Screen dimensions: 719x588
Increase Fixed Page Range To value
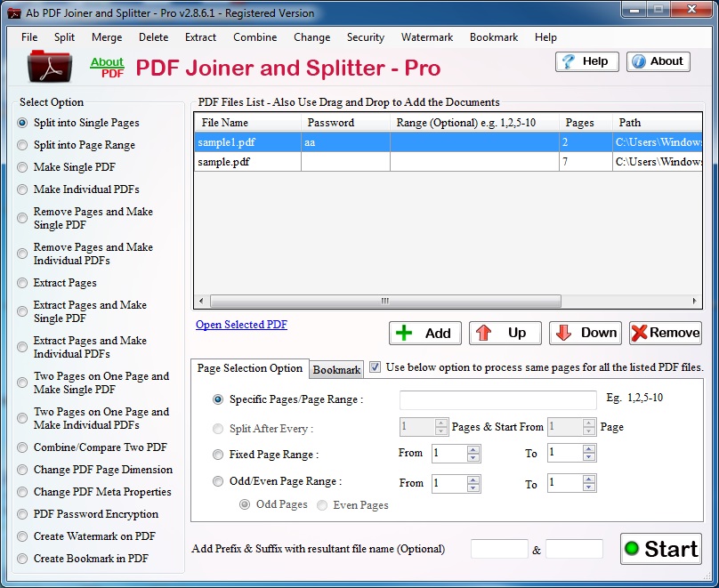pyautogui.click(x=589, y=449)
